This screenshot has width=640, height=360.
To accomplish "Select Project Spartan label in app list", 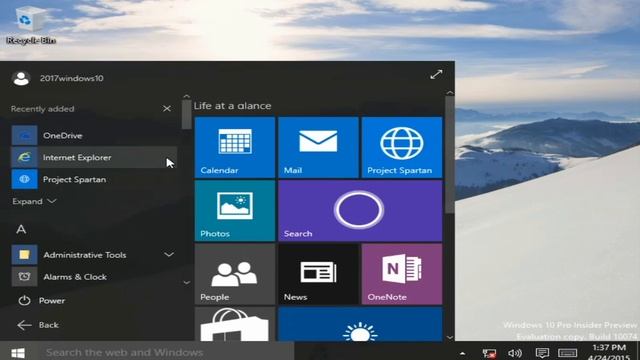I will coord(74,180).
